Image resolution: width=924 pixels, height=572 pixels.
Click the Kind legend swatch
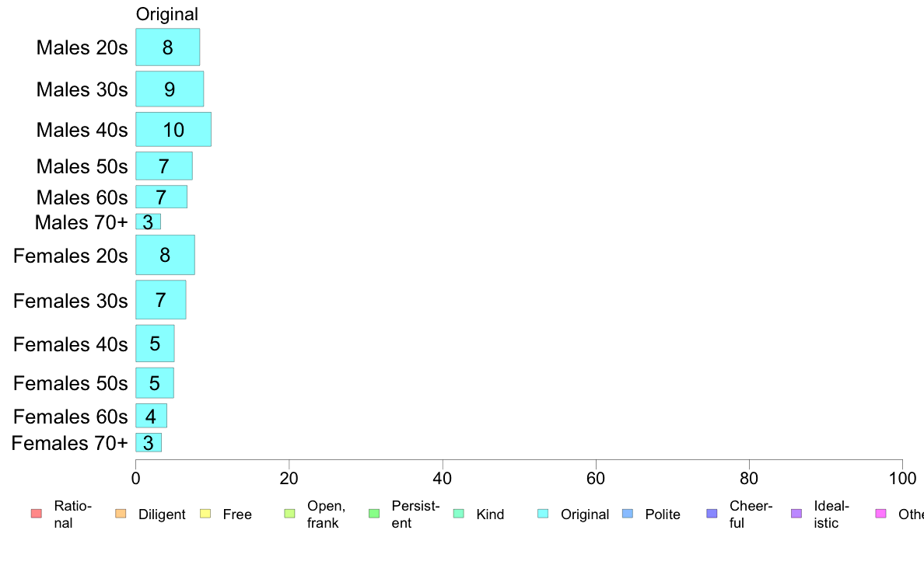(x=458, y=514)
